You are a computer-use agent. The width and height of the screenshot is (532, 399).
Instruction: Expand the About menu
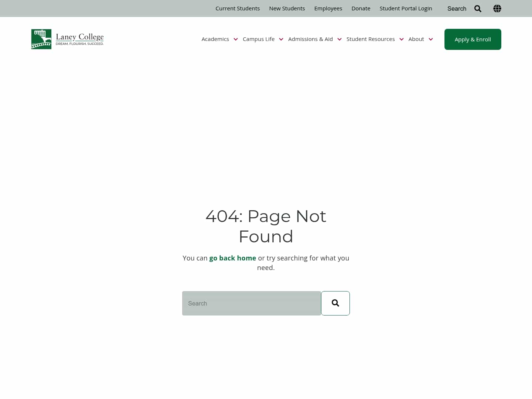pos(431,39)
